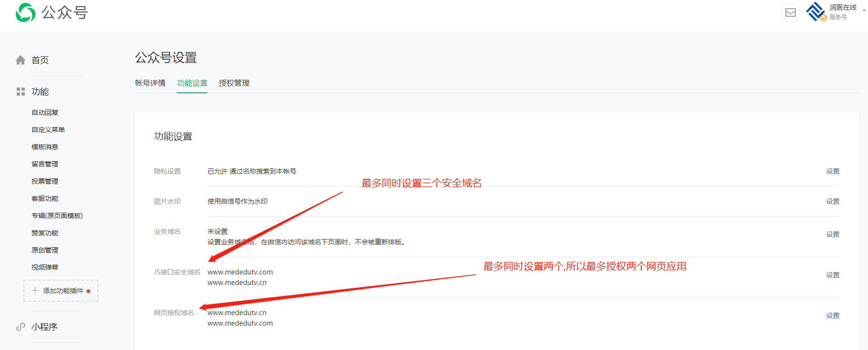Open 自定义菜单 in the sidebar
The image size is (868, 350).
coord(48,130)
